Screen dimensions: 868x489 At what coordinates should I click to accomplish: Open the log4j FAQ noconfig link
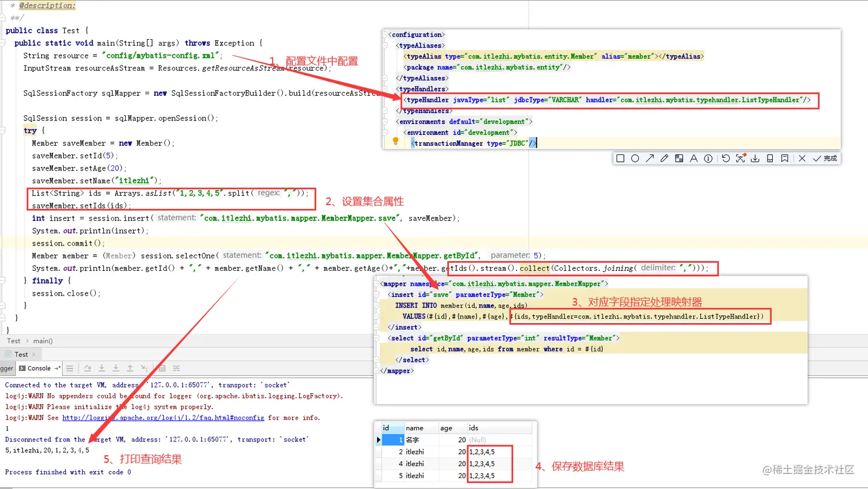tap(163, 418)
